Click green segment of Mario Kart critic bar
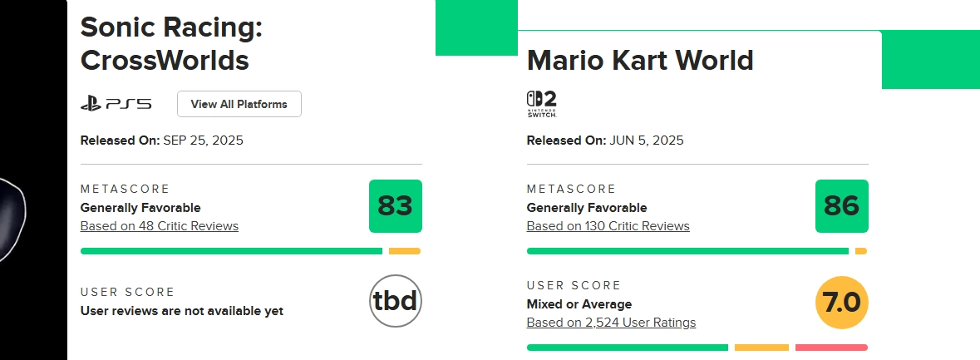 pyautogui.click(x=687, y=251)
